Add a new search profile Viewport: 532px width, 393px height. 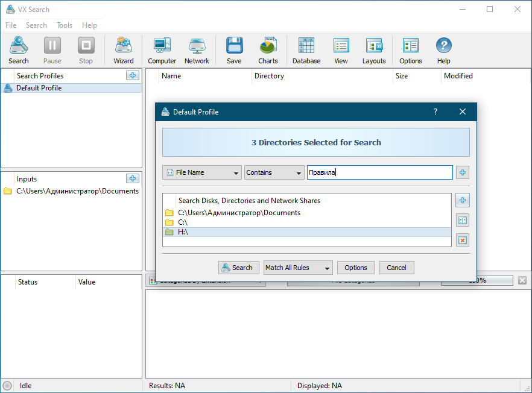[133, 75]
